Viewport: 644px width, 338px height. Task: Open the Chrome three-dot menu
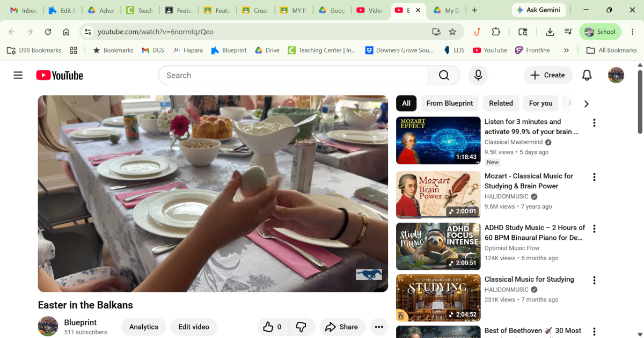pos(633,32)
